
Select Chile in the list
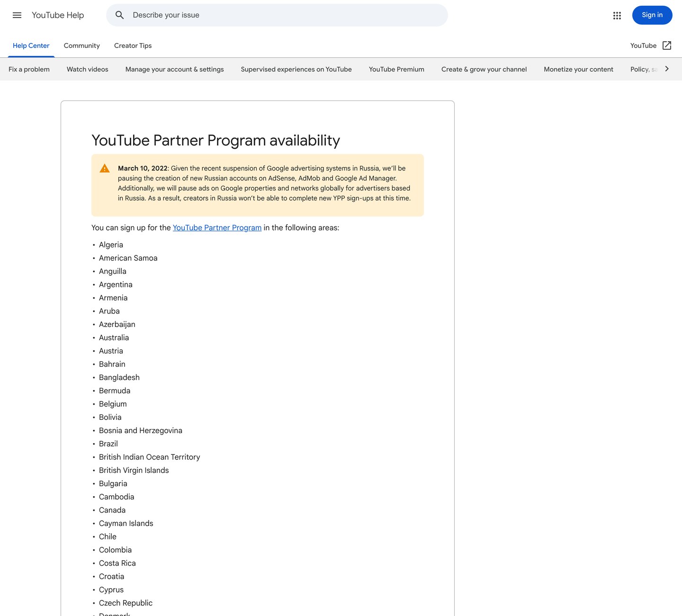point(108,536)
